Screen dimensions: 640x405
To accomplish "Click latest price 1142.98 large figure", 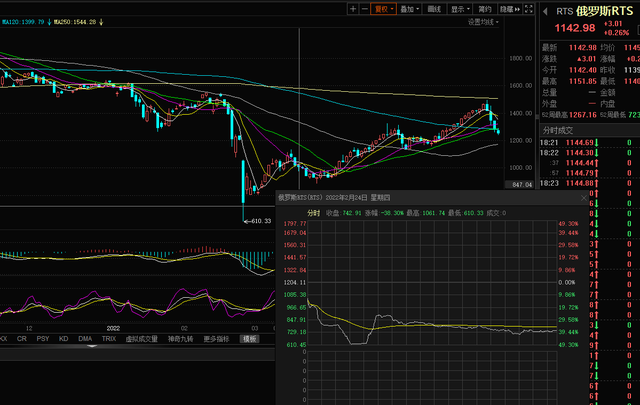I will (x=575, y=28).
